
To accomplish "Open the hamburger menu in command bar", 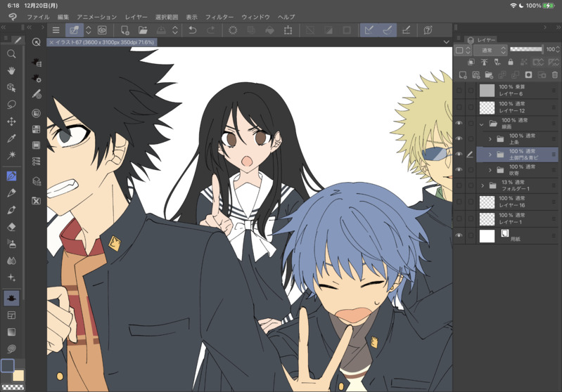I will (56, 30).
